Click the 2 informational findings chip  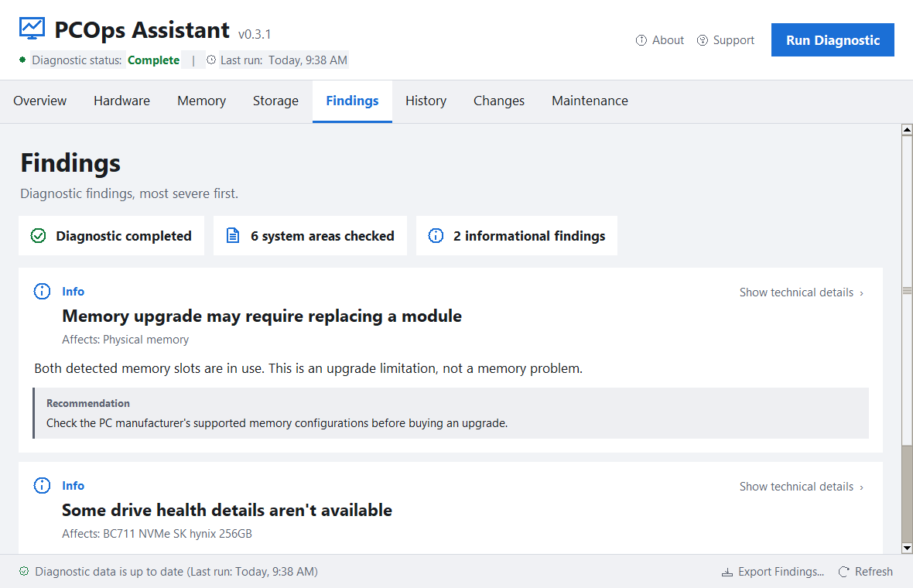coord(517,236)
